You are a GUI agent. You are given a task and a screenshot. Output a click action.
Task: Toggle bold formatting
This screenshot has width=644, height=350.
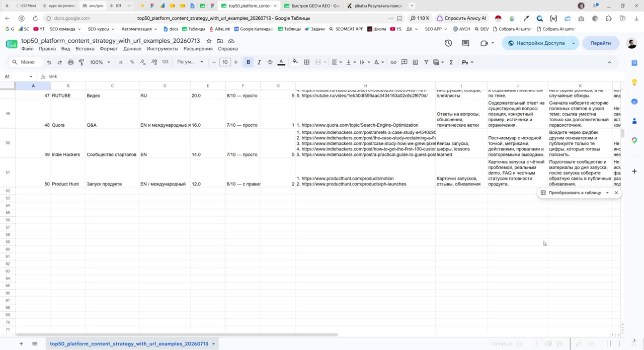coord(248,62)
